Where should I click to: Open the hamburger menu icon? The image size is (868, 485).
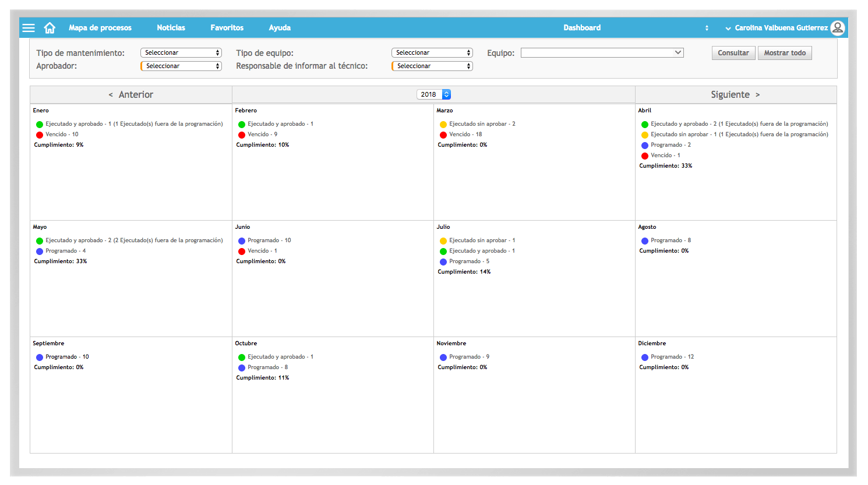[29, 28]
